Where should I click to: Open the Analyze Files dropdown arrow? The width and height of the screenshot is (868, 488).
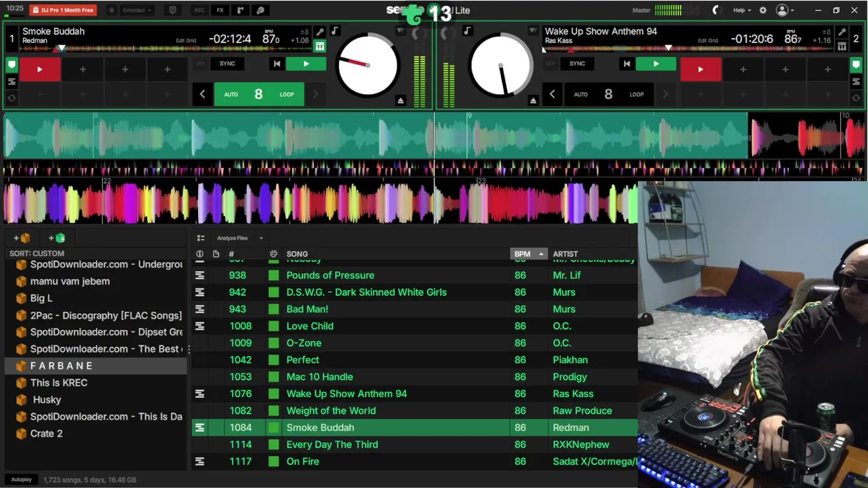[260, 238]
